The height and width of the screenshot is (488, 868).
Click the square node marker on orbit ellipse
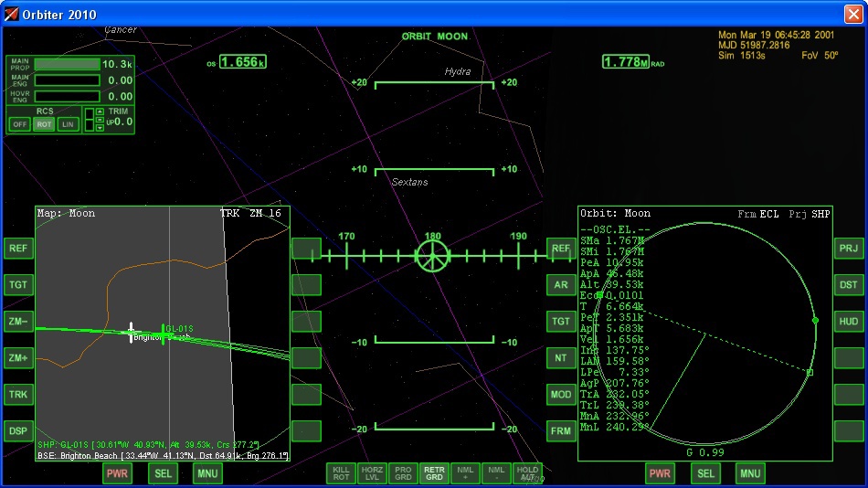810,373
